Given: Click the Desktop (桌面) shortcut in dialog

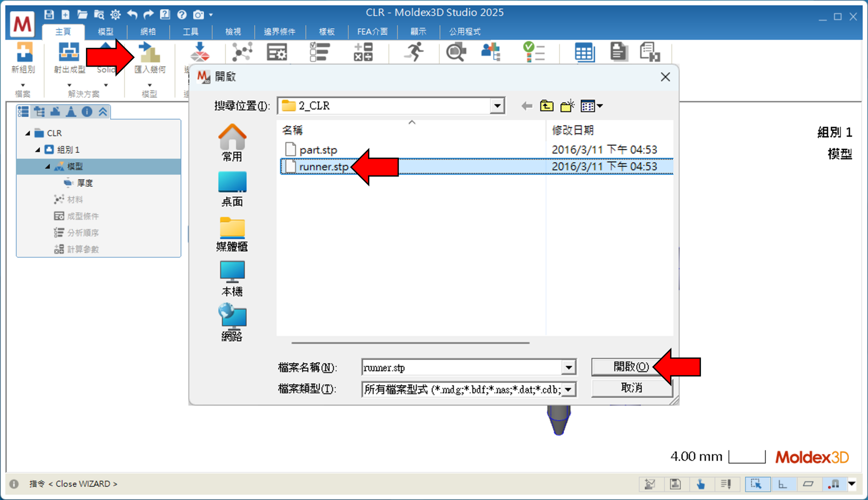Looking at the screenshot, I should click(x=232, y=188).
